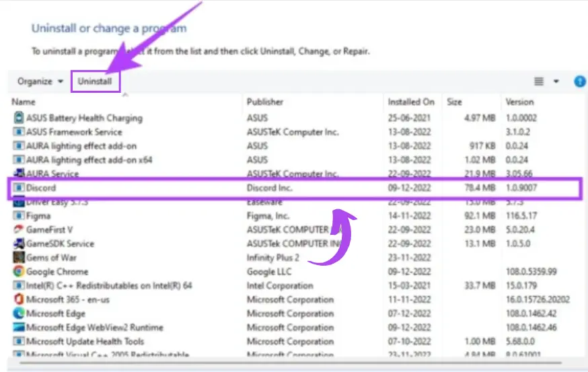This screenshot has height=372, width=588.
Task: Select the 'Gems of War' program name
Action: [51, 258]
